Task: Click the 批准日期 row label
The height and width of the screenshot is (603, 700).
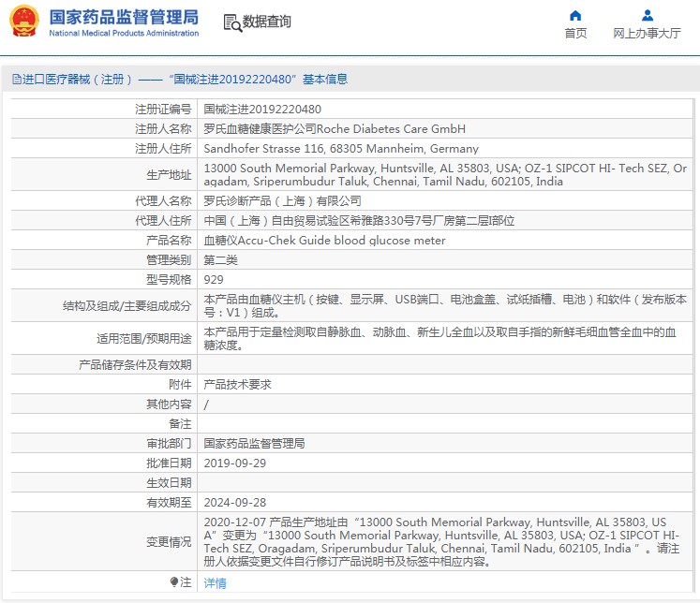Action: pyautogui.click(x=169, y=463)
